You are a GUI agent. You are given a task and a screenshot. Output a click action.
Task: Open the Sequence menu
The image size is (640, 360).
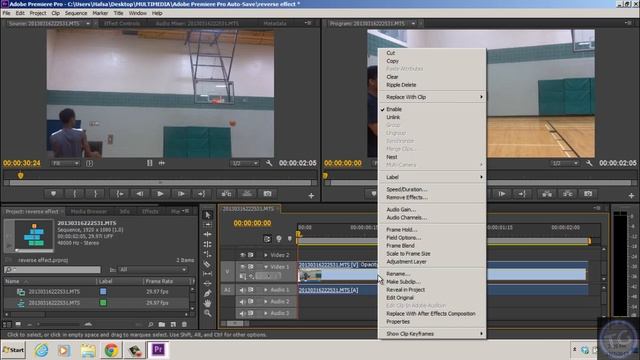[76, 13]
